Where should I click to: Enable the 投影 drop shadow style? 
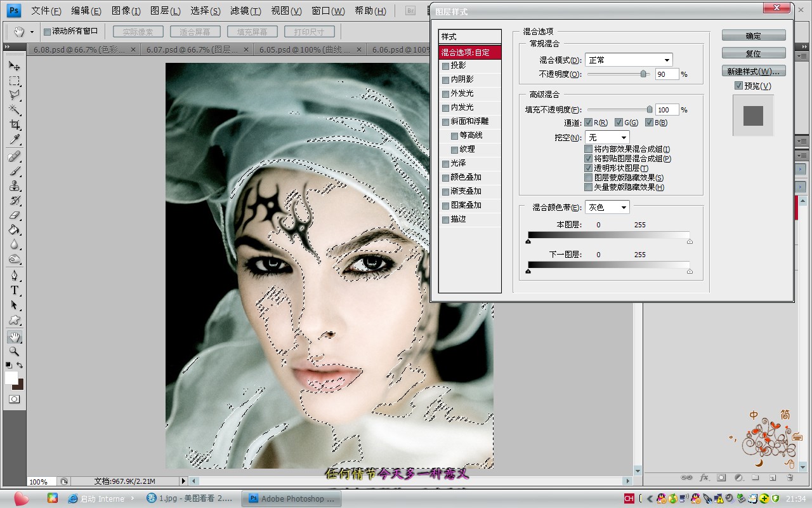[x=446, y=65]
